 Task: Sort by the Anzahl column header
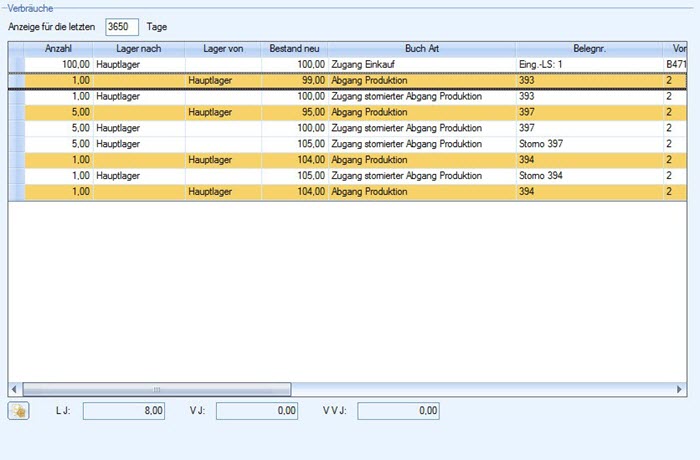coord(59,48)
